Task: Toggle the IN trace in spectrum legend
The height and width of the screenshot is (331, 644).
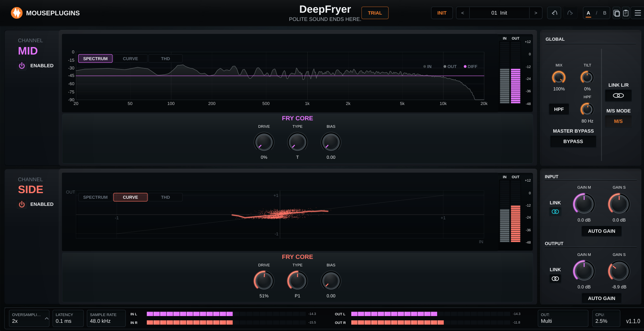Action: coord(427,66)
